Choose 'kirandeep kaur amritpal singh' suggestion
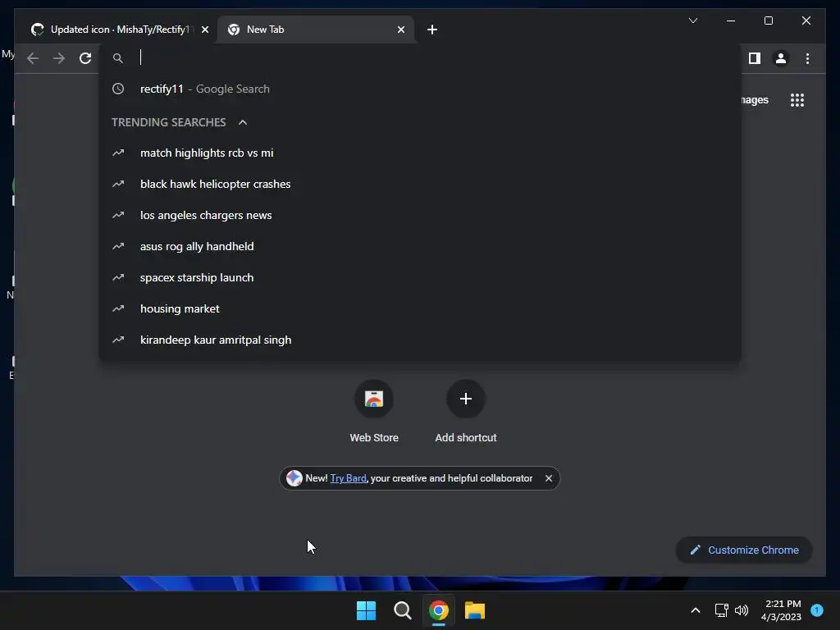The width and height of the screenshot is (840, 630). (x=420, y=340)
